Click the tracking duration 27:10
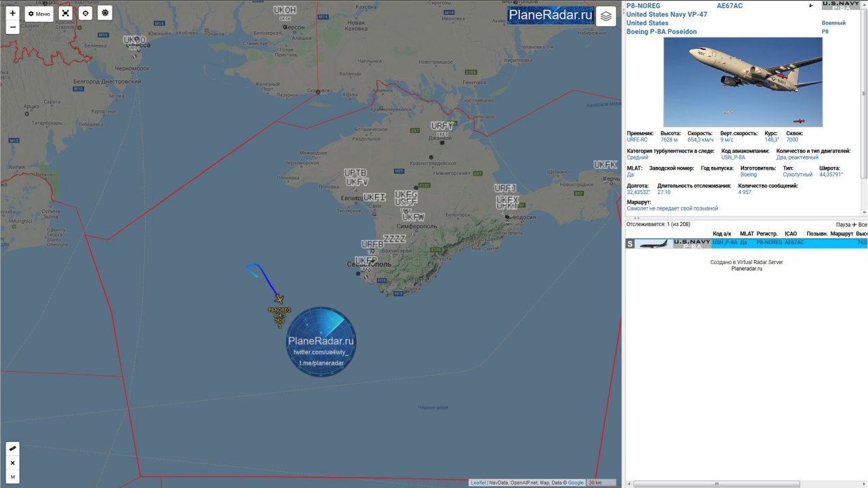868x488 pixels. click(x=664, y=192)
